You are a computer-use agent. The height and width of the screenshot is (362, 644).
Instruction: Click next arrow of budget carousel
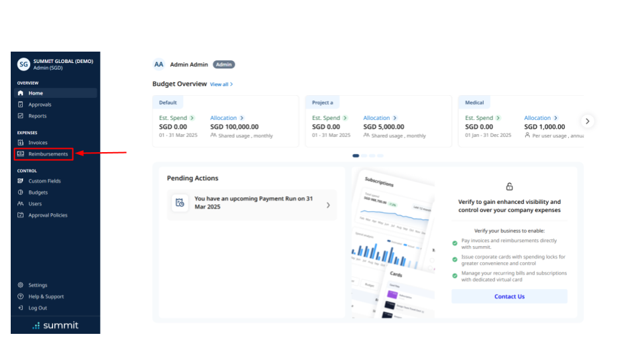point(588,121)
